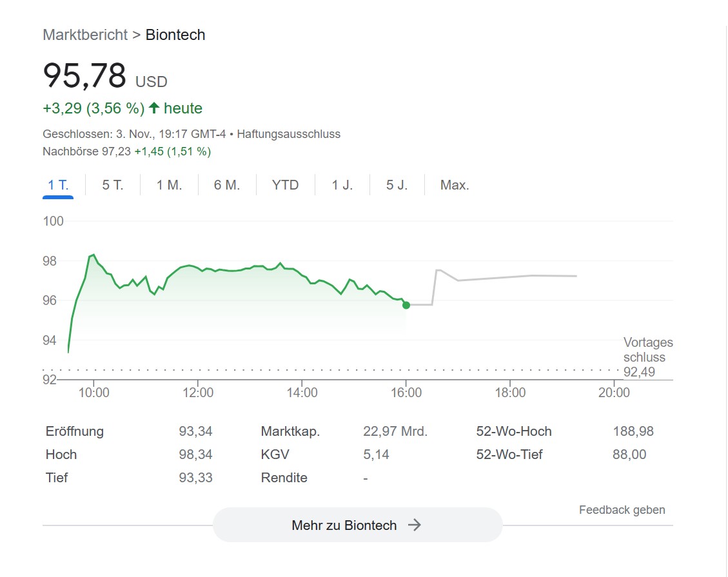Viewport: 728px width, 577px height.
Task: Select the 1 T. time range tab
Action: pyautogui.click(x=58, y=185)
